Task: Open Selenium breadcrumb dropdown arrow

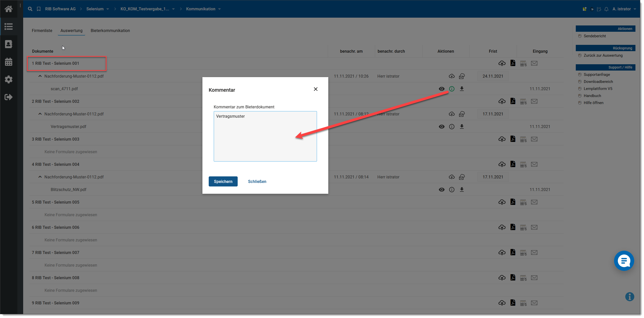Action: pyautogui.click(x=108, y=9)
